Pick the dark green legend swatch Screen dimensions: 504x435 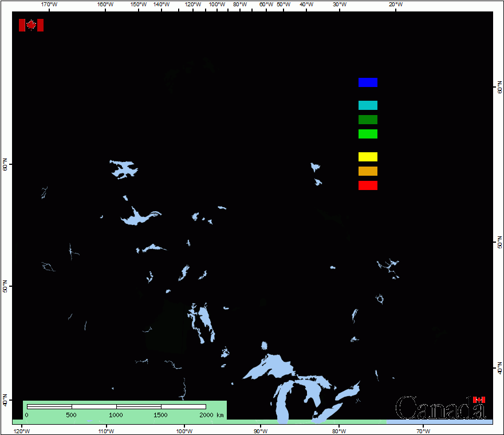368,120
